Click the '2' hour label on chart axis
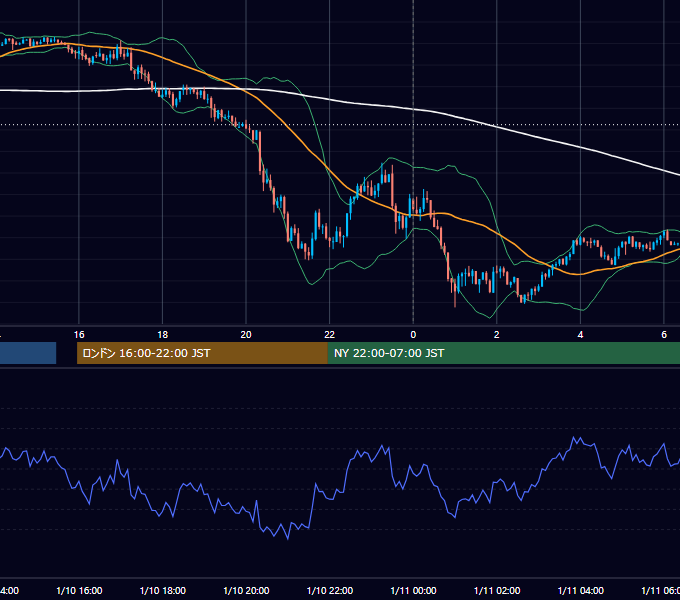Viewport: 680px width, 600px height. 497,335
